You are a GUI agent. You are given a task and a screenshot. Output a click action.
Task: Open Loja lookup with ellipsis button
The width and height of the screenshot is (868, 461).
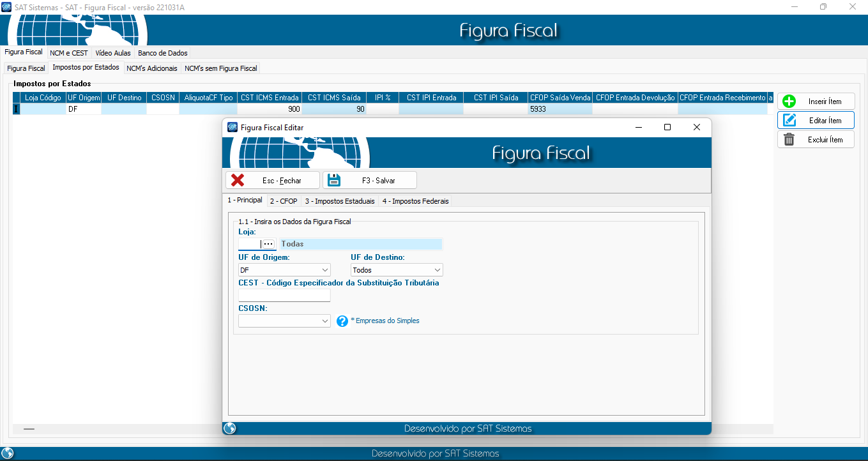[x=268, y=244]
